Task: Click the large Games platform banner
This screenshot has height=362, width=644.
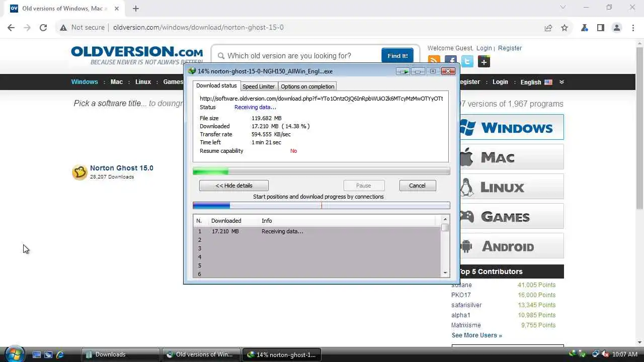Action: (512, 216)
